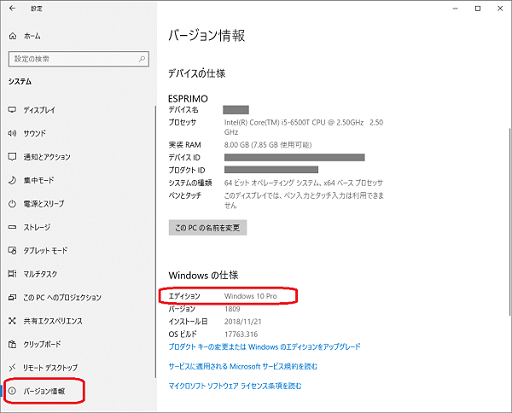Click the Notifications and actions icon
This screenshot has height=413, width=512.
click(12, 157)
